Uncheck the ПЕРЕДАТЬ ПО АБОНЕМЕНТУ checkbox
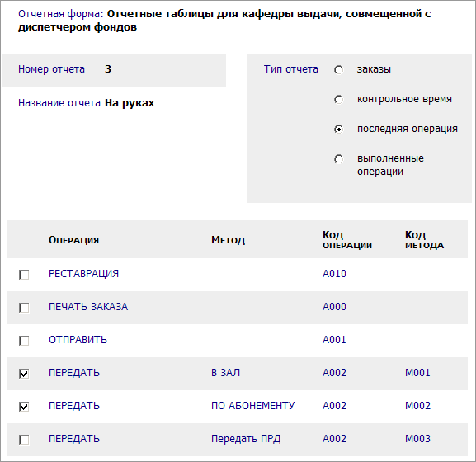476x462 pixels. pos(24,407)
